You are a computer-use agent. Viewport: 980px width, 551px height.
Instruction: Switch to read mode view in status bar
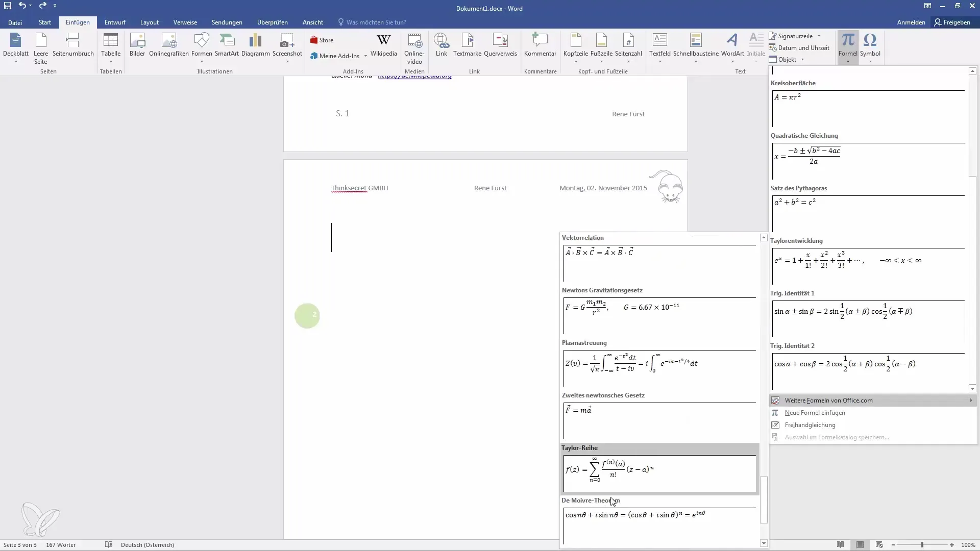840,545
